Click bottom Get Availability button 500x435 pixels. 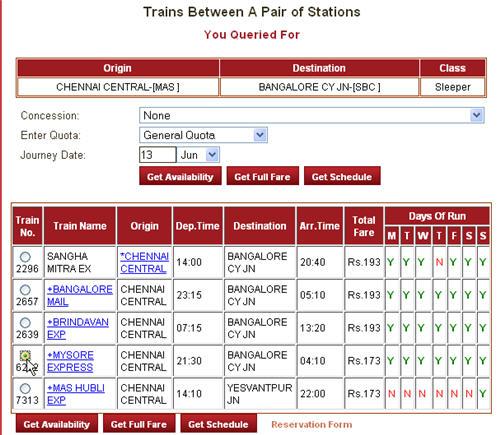(57, 424)
